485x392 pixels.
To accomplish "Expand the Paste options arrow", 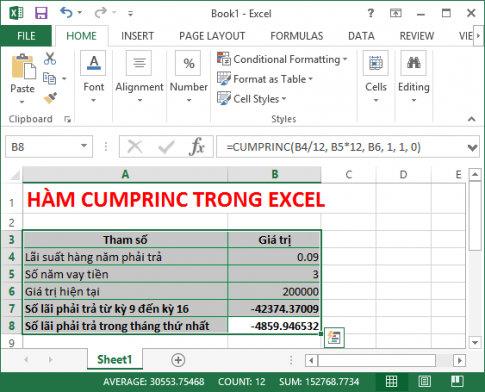I will click(22, 102).
